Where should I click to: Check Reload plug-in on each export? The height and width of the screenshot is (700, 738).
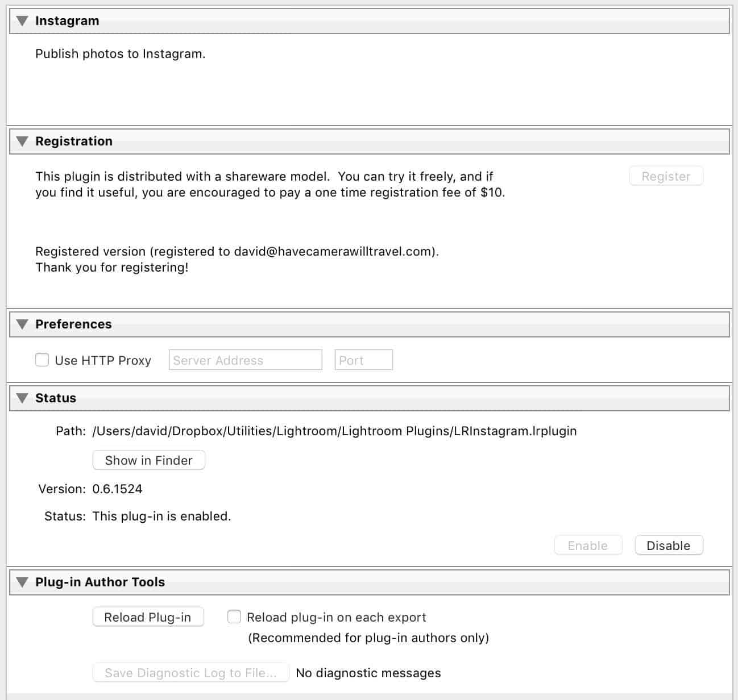point(234,616)
